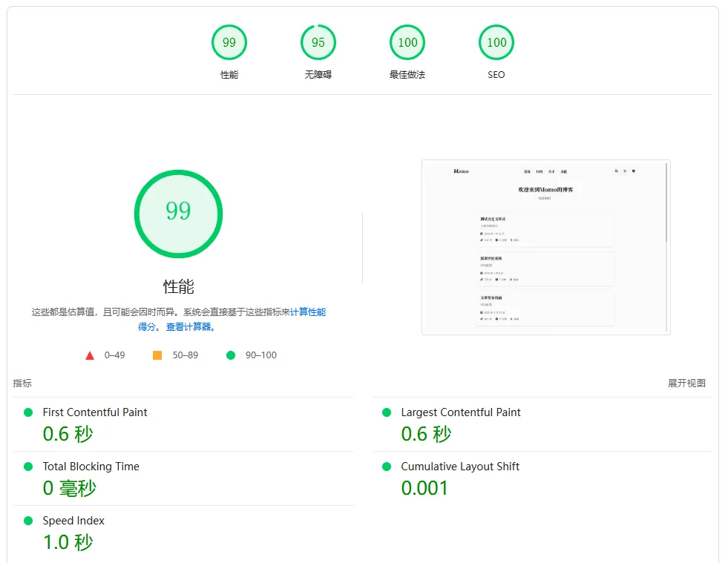The height and width of the screenshot is (563, 728).
Task: Click the 指标 section heading
Action: [22, 383]
